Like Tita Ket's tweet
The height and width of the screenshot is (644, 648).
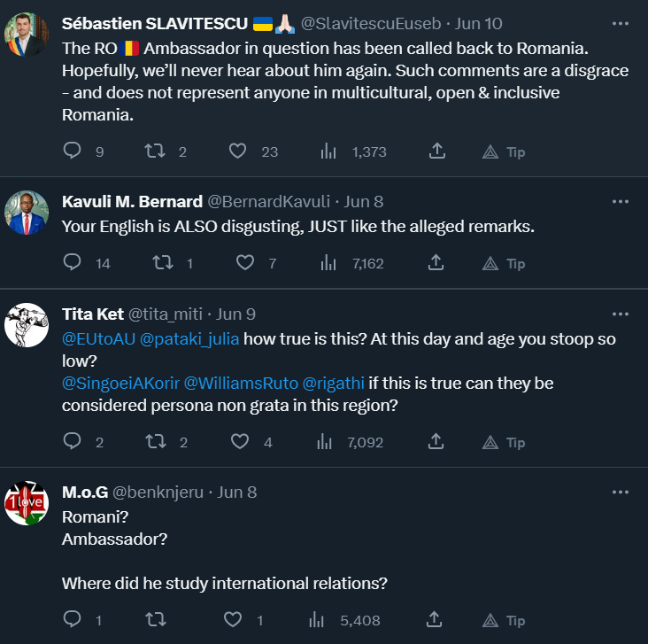(x=237, y=442)
